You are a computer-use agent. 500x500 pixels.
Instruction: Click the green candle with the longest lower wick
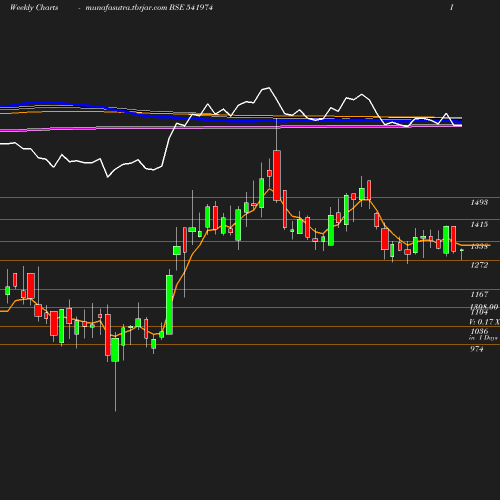point(115,350)
